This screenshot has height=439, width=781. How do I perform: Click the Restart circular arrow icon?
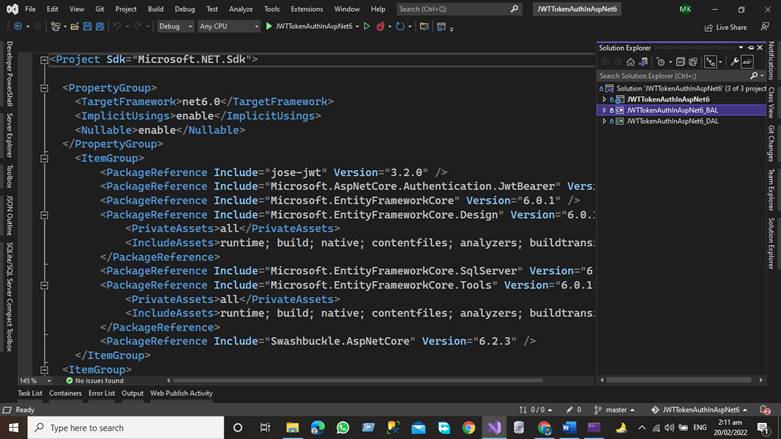pyautogui.click(x=400, y=26)
